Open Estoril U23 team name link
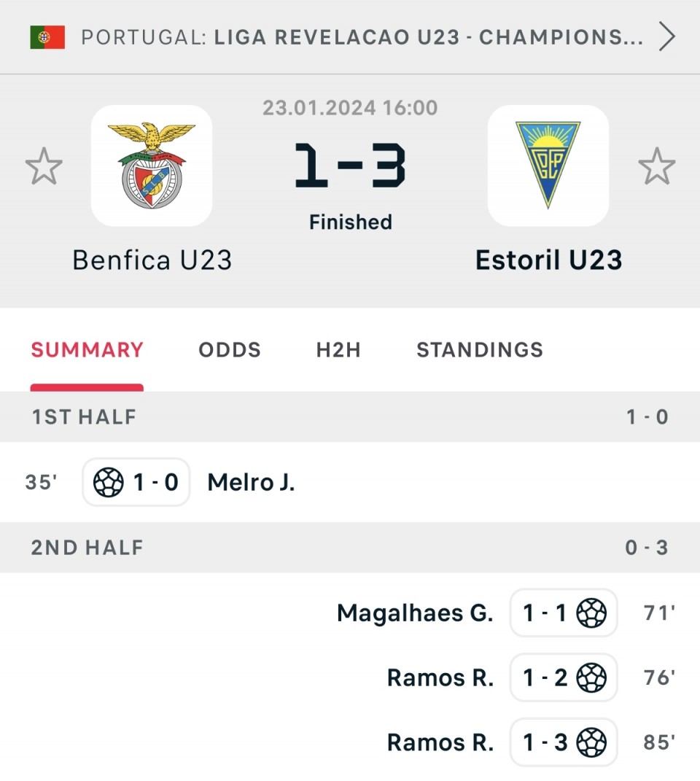 click(x=548, y=260)
